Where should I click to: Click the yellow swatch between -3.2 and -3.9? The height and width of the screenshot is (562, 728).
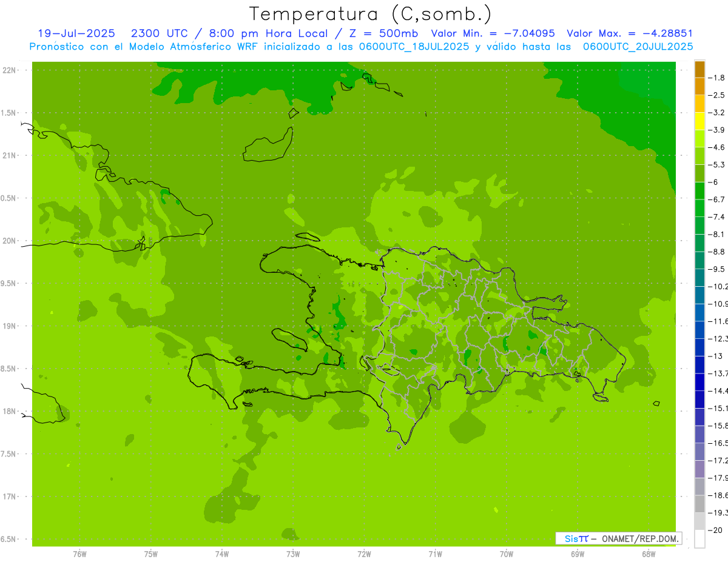point(699,121)
